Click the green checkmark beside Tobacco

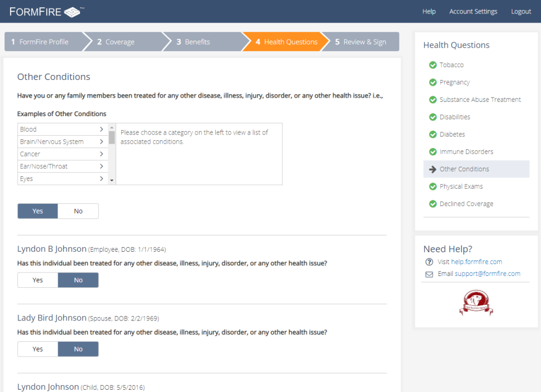(x=433, y=65)
